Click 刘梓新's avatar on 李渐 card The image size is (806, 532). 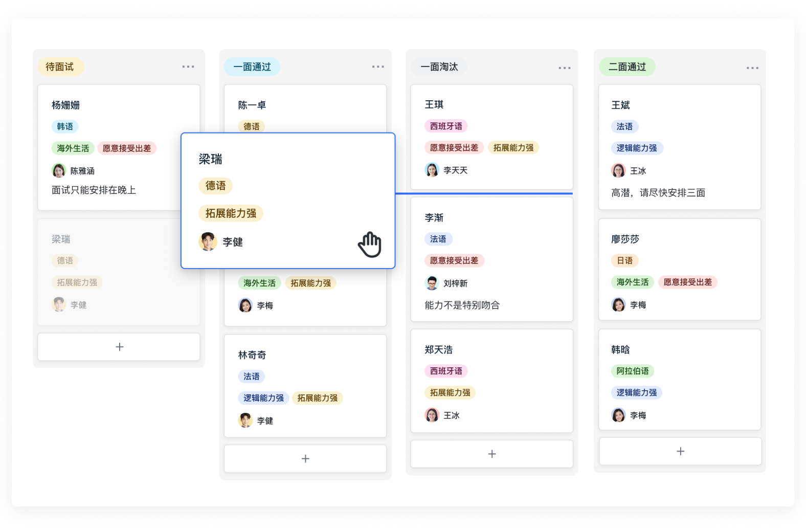(432, 283)
